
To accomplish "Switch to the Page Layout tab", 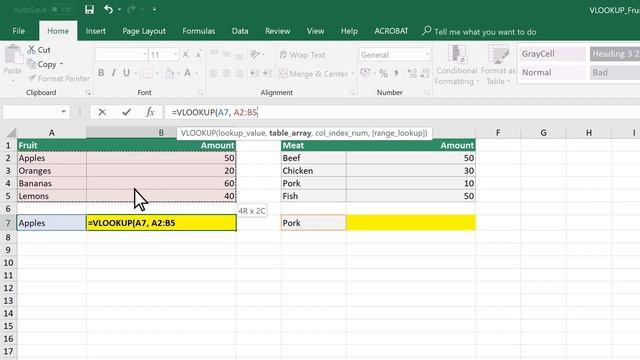I will (x=144, y=31).
